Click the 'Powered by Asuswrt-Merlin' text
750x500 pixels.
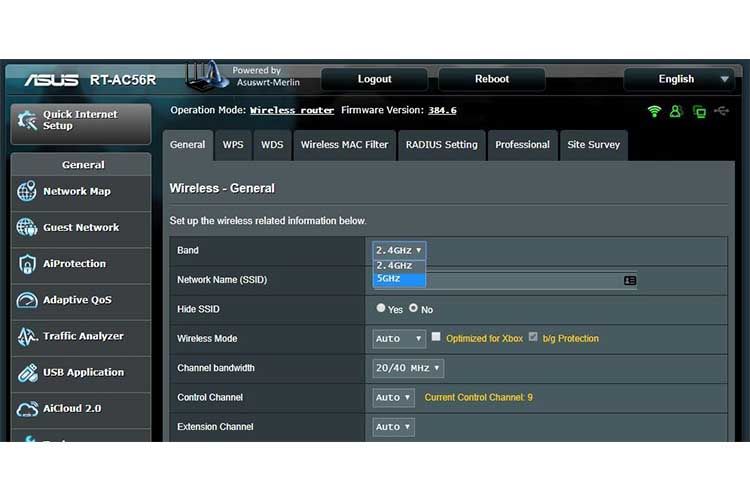(x=266, y=77)
